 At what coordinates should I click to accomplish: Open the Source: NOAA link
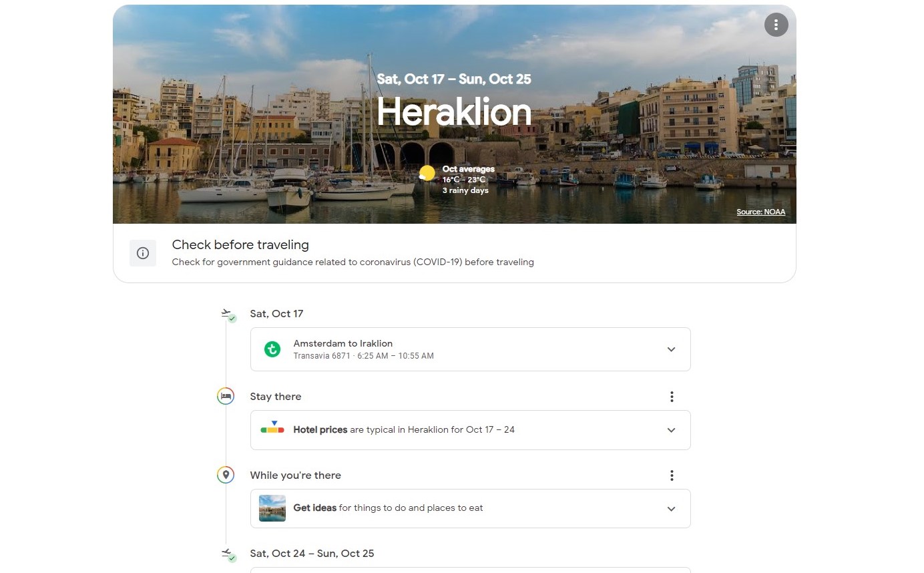pyautogui.click(x=760, y=212)
